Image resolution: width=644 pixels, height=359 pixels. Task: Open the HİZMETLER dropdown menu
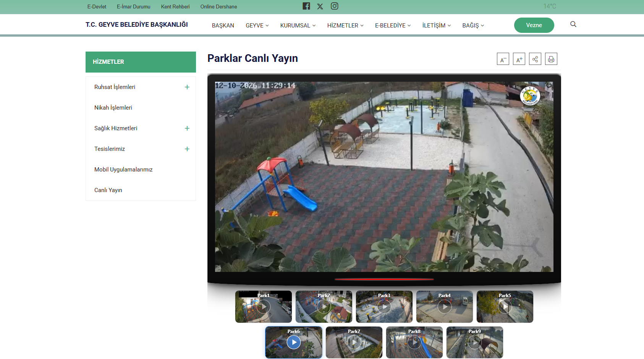(345, 26)
